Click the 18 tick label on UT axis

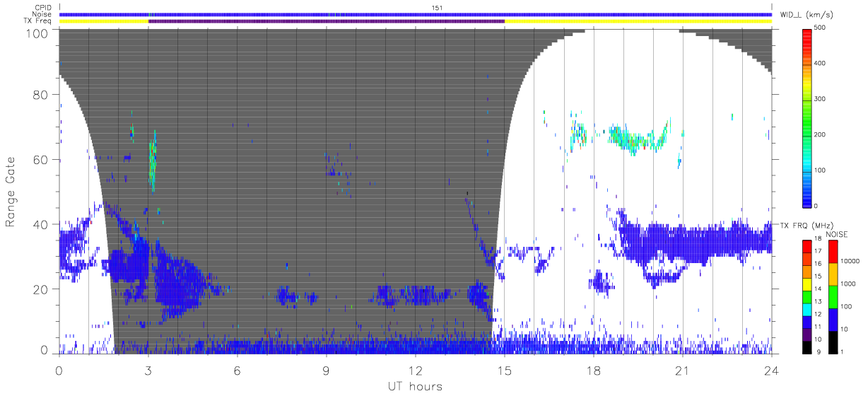594,371
